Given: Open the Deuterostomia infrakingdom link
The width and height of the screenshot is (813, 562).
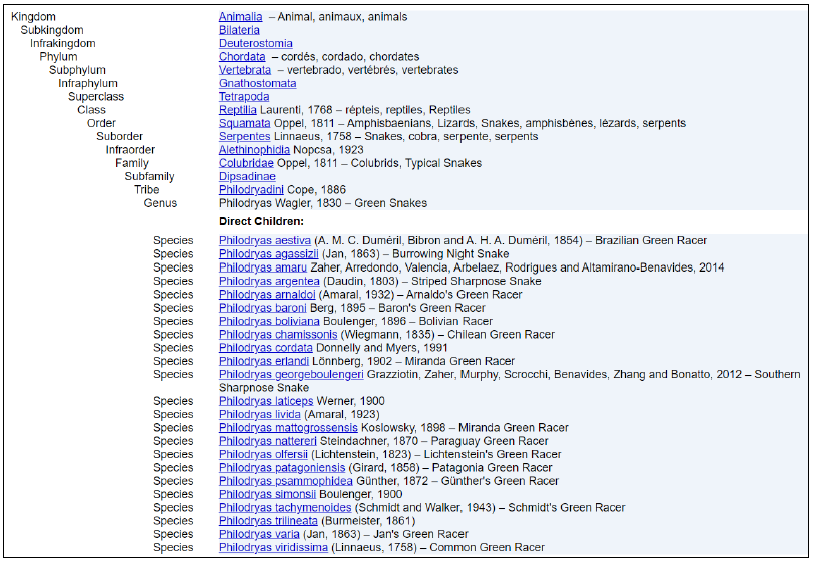Looking at the screenshot, I should click(x=256, y=43).
